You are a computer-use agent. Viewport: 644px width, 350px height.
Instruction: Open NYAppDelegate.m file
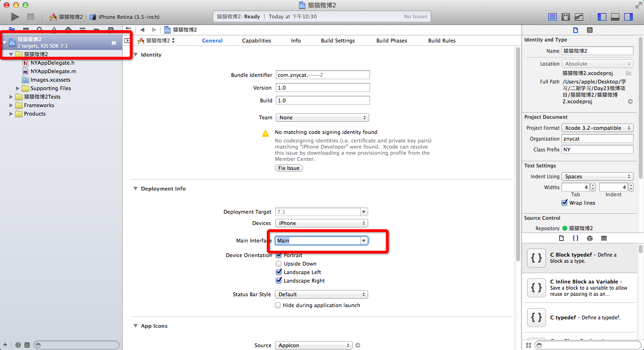pos(53,71)
